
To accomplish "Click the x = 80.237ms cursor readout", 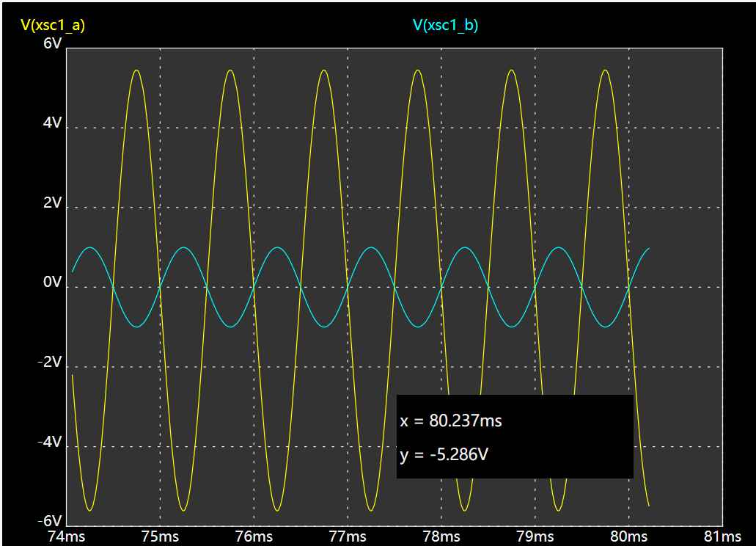I will [x=451, y=421].
